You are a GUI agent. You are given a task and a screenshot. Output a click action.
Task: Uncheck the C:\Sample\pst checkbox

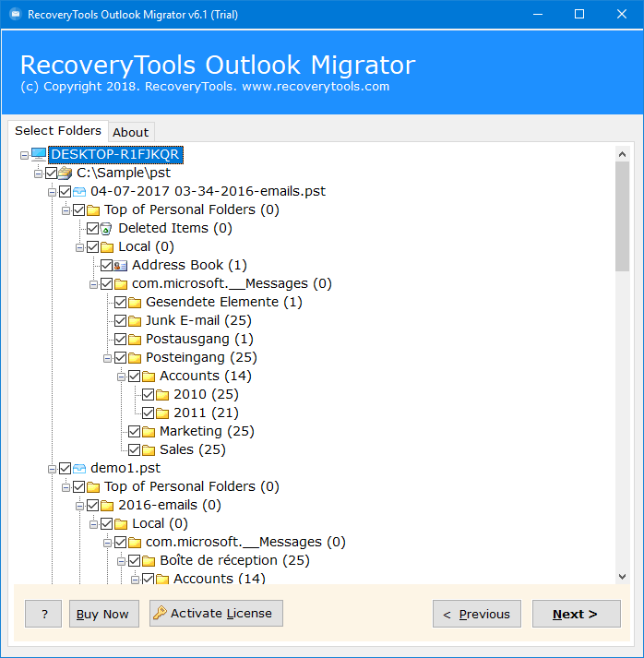(x=51, y=173)
